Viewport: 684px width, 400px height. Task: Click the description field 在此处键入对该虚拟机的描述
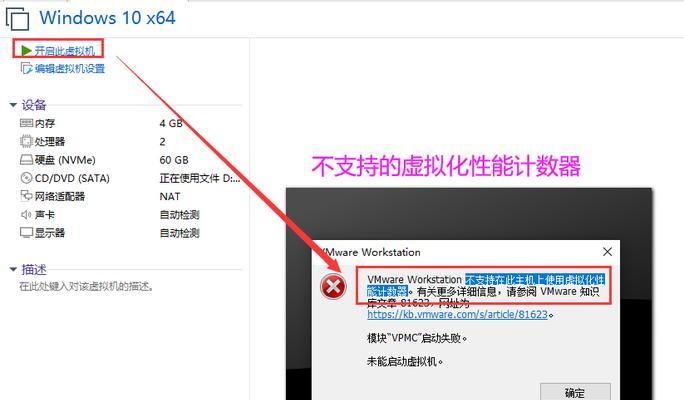pyautogui.click(x=86, y=287)
